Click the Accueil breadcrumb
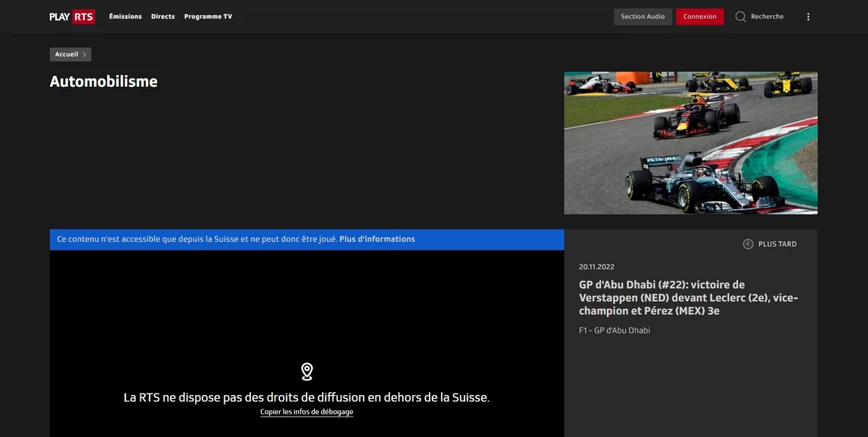 pos(70,54)
